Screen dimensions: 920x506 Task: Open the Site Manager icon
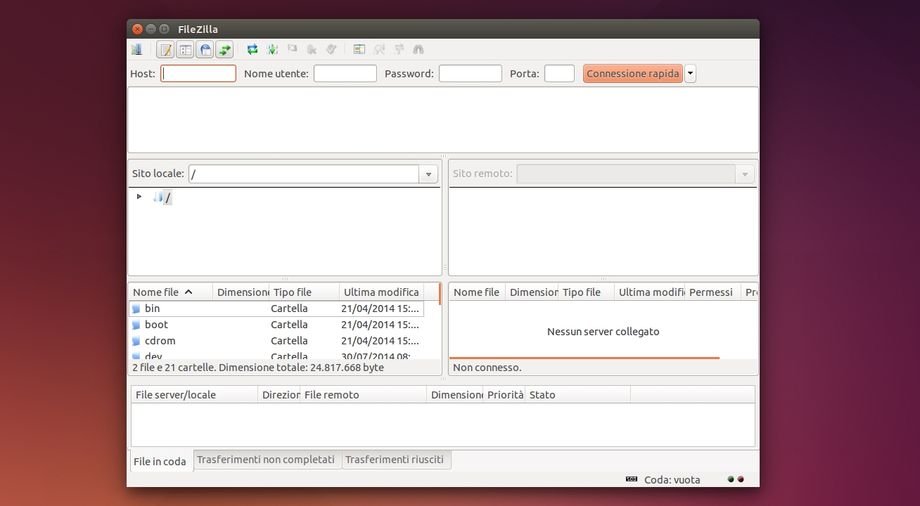click(x=136, y=49)
